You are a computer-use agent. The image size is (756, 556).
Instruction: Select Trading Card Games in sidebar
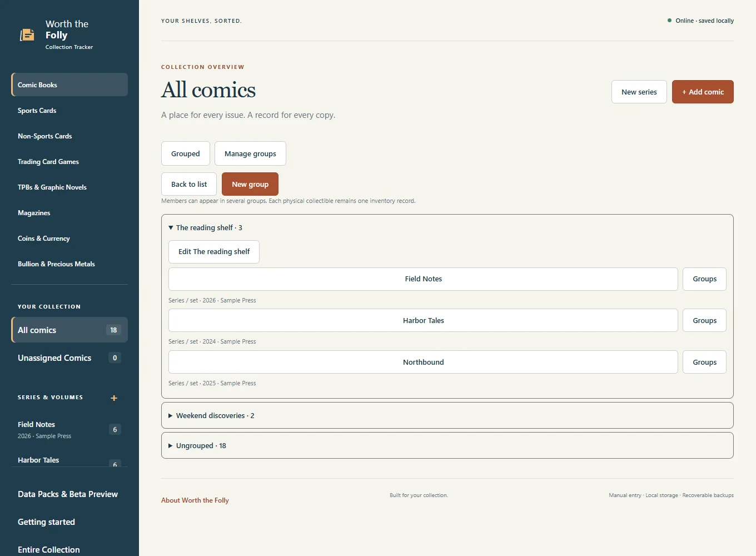coord(69,161)
